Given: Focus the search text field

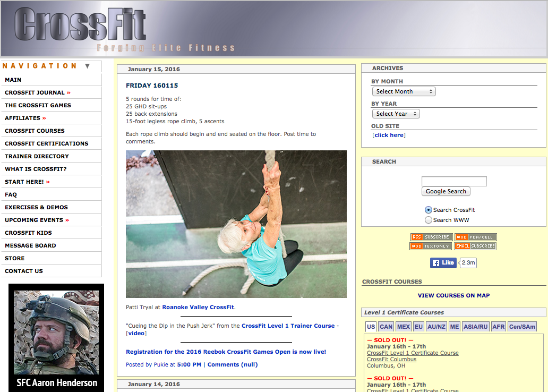Looking at the screenshot, I should (x=454, y=181).
